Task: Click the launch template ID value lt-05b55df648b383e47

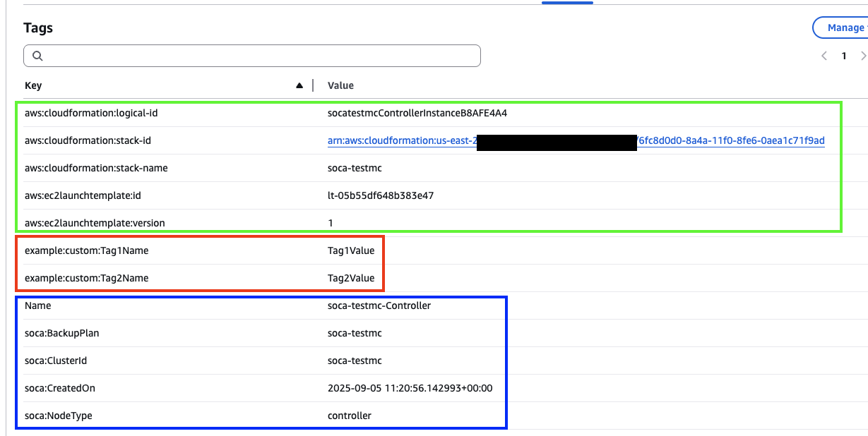Action: click(x=381, y=195)
